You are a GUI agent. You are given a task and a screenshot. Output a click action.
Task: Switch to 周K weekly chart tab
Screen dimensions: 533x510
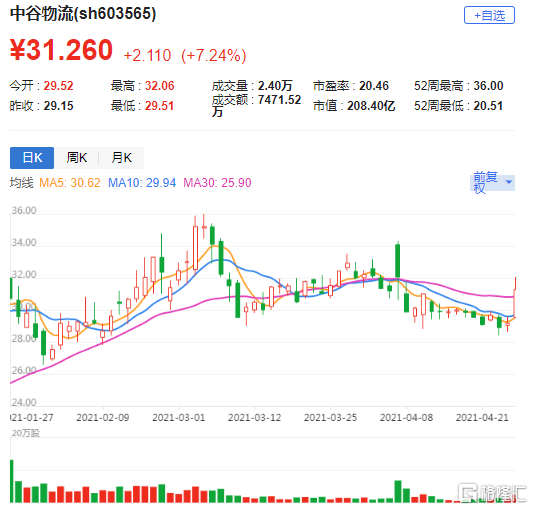[76, 158]
